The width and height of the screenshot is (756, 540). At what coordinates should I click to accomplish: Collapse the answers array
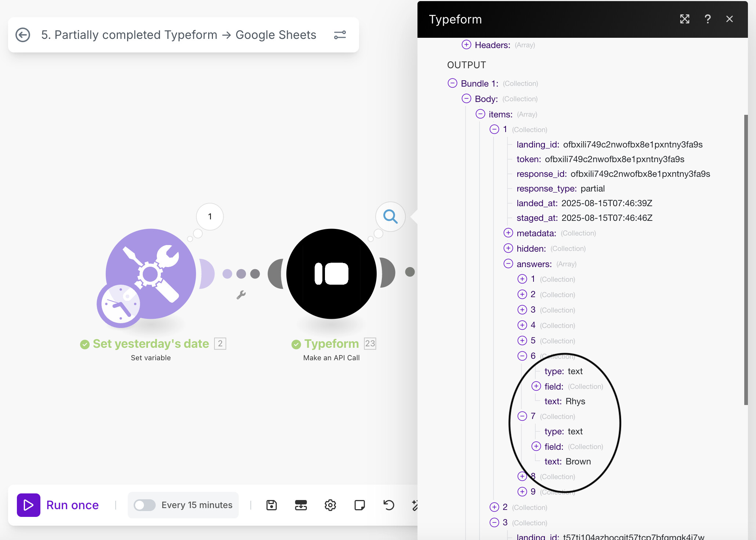point(508,263)
